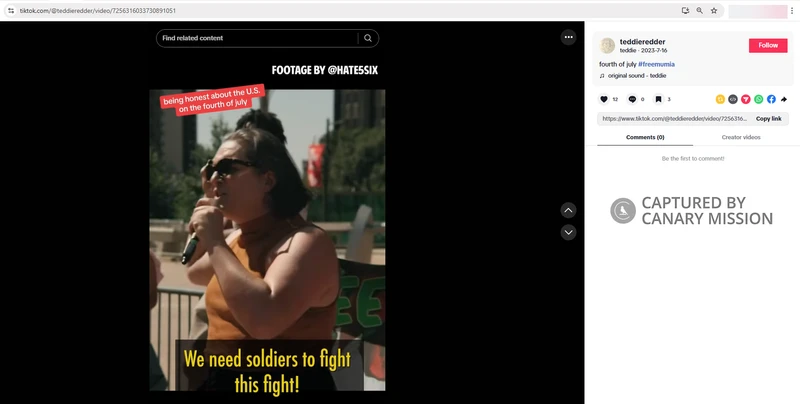This screenshot has height=404, width=800.
Task: Open comments via the speech bubble icon
Action: [x=632, y=99]
